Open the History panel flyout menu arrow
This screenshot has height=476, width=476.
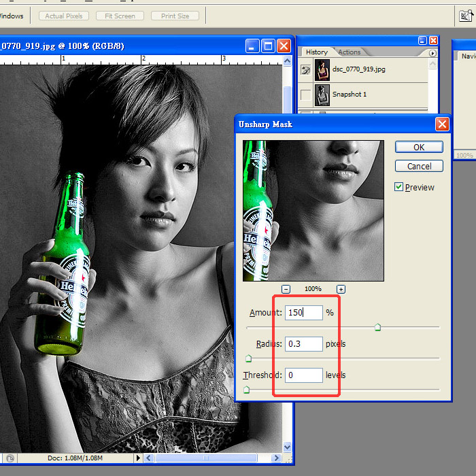(432, 52)
